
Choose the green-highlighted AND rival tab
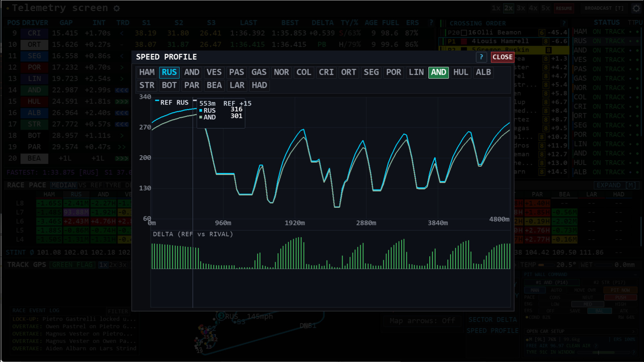pos(438,72)
